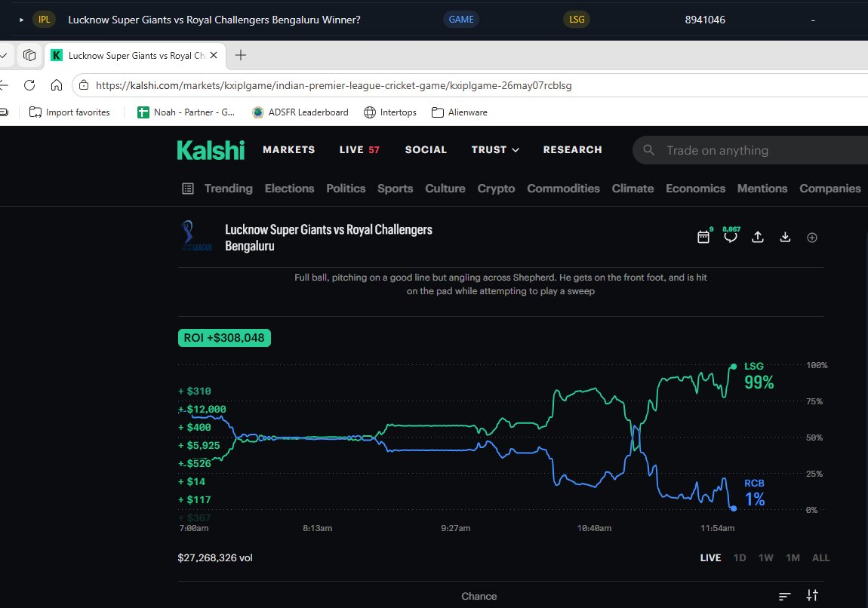Open the RESEARCH page
Screen dimensions: 868x608
572,150
